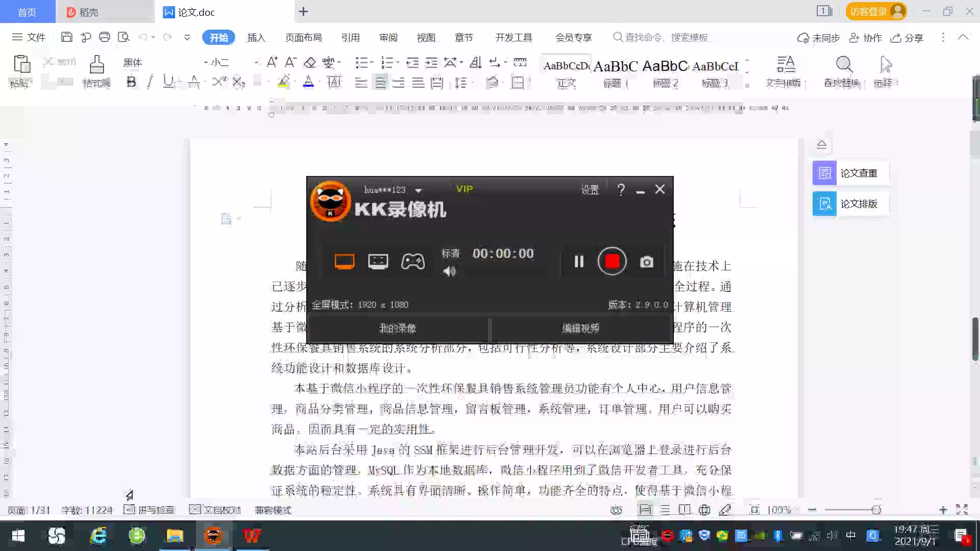980x551 pixels.
Task: Toggle center alignment
Action: click(380, 82)
